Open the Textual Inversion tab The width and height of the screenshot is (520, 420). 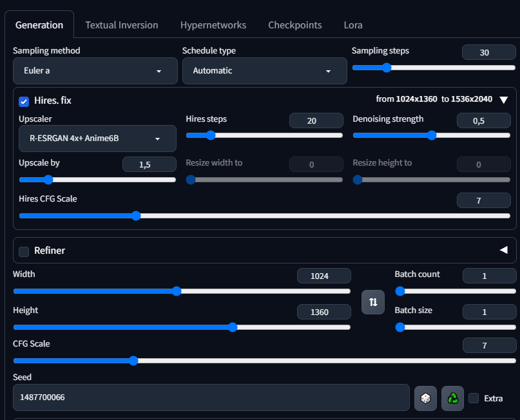122,25
